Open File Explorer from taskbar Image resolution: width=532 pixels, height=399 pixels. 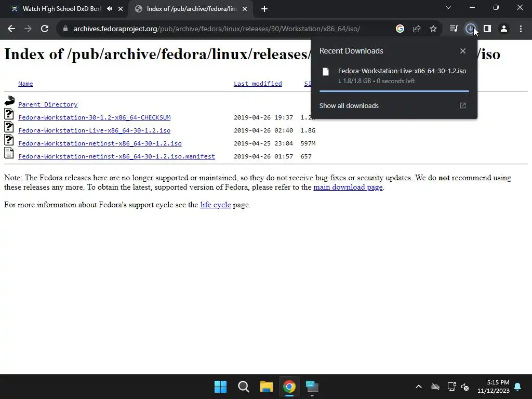coord(267,387)
